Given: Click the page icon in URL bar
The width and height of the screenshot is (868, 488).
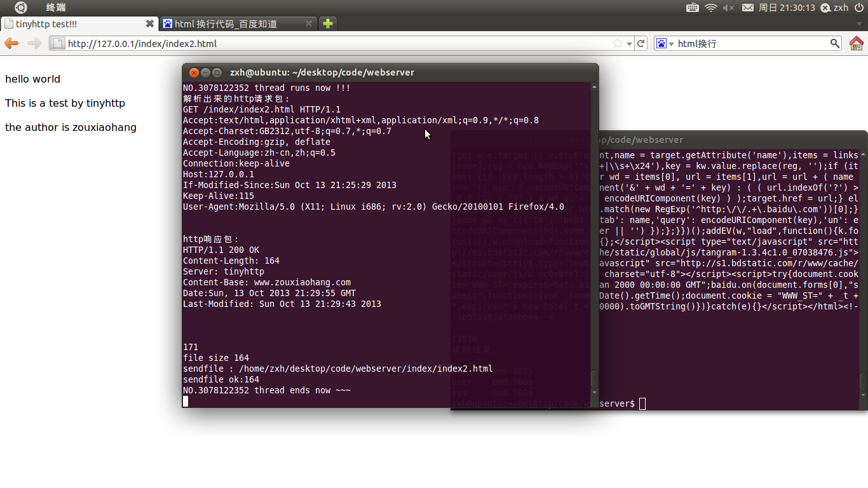Looking at the screenshot, I should [58, 43].
